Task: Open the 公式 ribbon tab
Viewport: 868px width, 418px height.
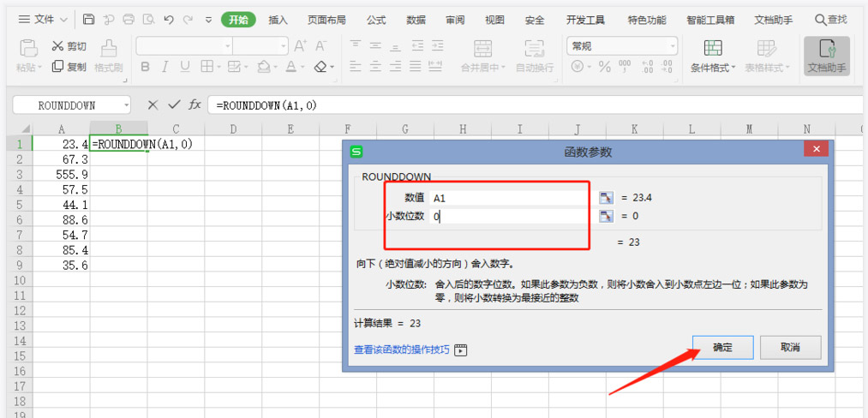Action: [x=375, y=19]
